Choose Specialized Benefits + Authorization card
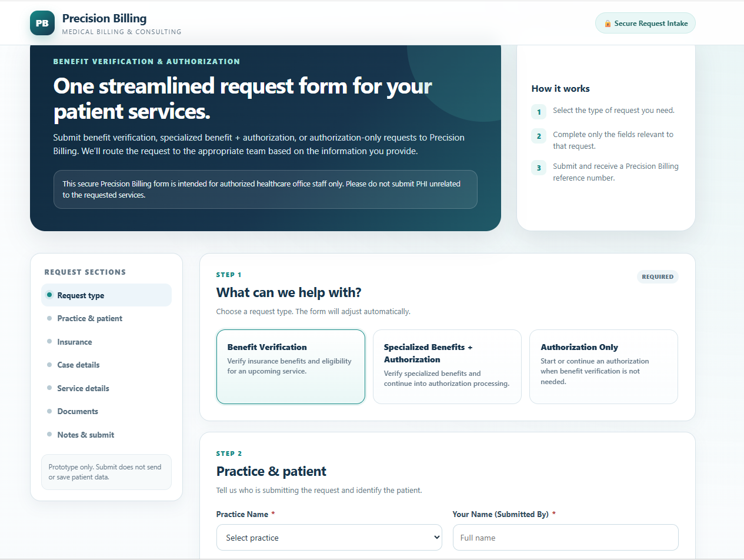 (x=447, y=366)
